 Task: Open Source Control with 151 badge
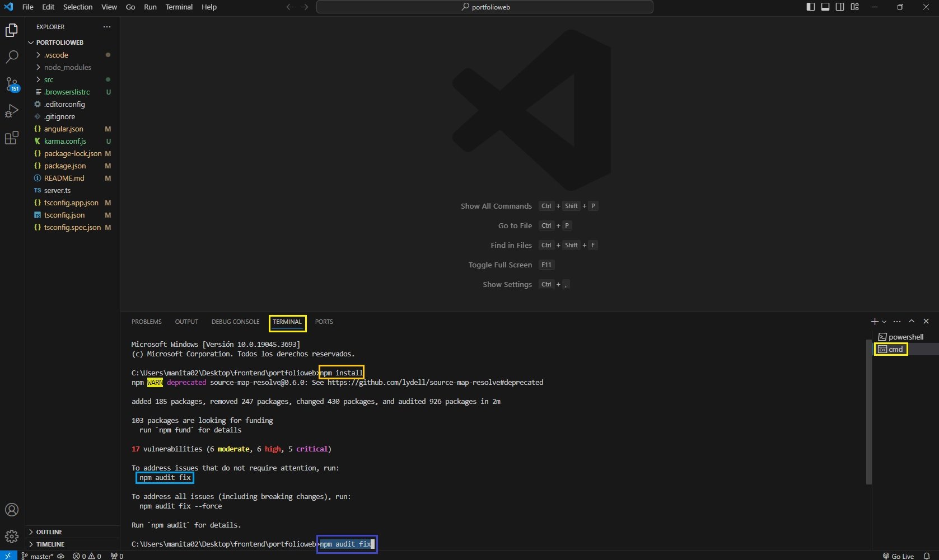point(12,84)
